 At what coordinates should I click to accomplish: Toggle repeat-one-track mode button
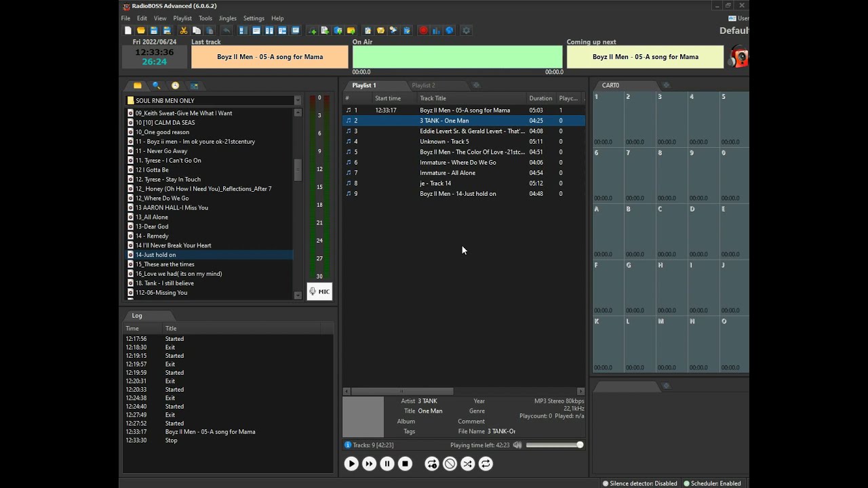coord(432,464)
